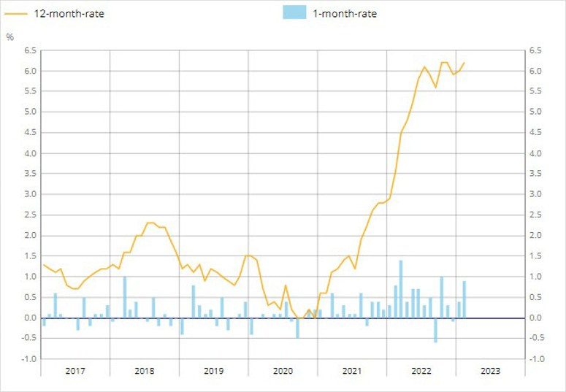Select the 2019 year label

pyautogui.click(x=214, y=371)
